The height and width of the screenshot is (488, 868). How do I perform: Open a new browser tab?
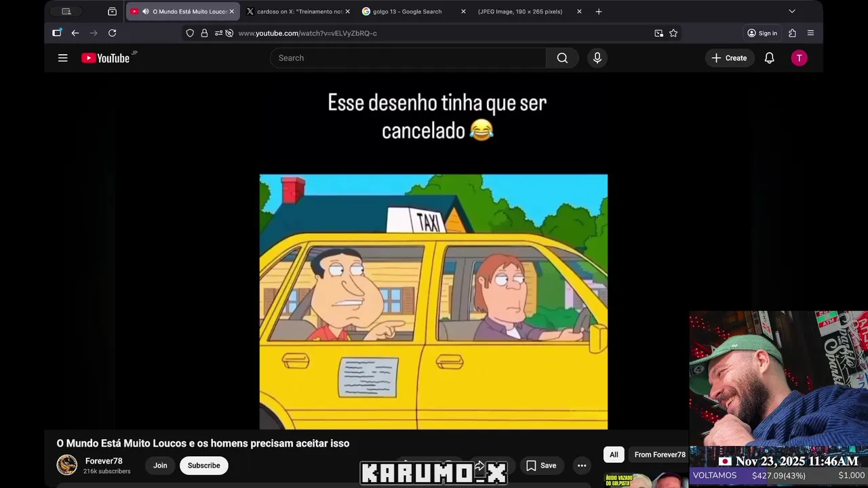pos(599,12)
